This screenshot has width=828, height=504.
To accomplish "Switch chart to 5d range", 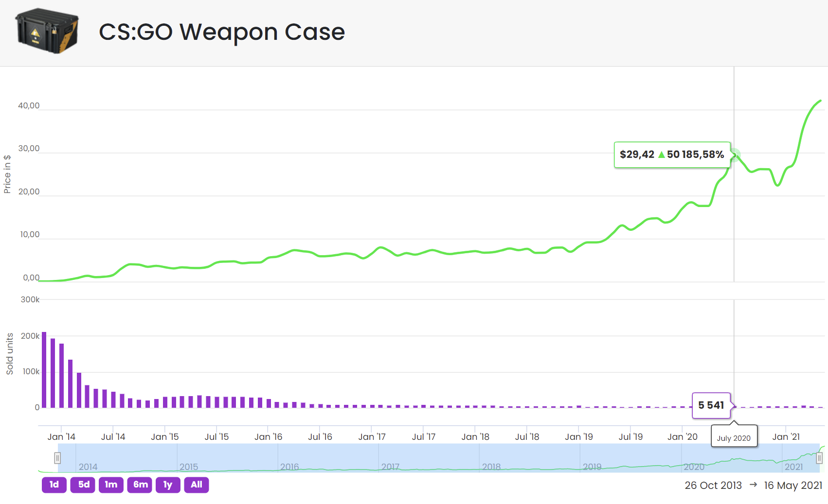I will pyautogui.click(x=83, y=485).
